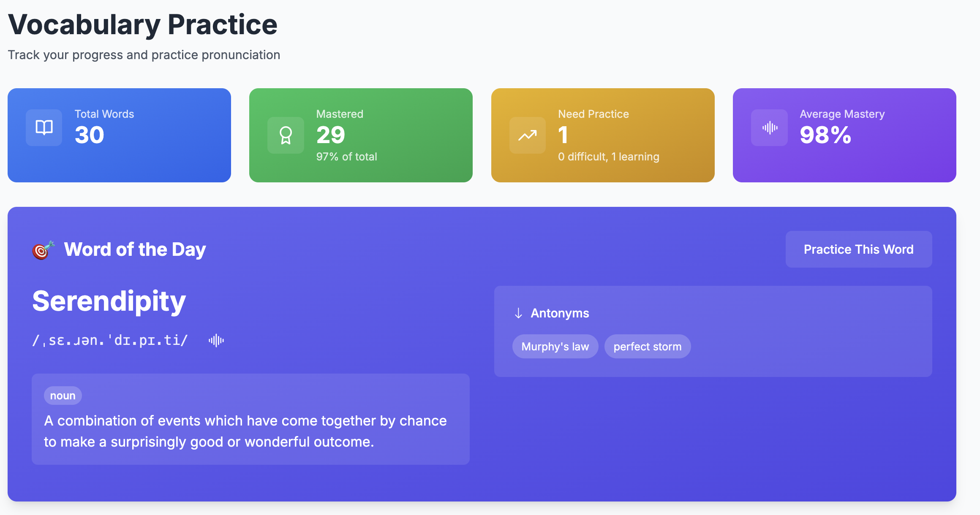This screenshot has width=980, height=515.
Task: Click the Serendipity definition text
Action: point(245,431)
